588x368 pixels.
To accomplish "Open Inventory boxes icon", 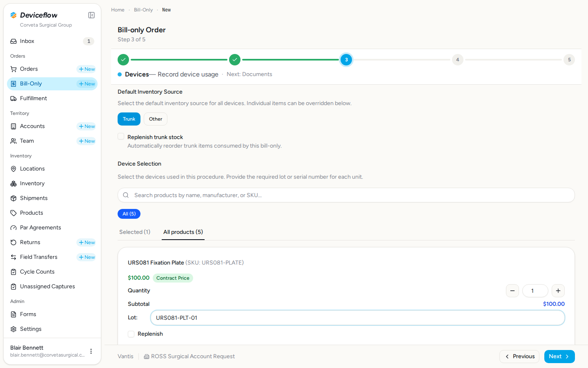I will 13,184.
